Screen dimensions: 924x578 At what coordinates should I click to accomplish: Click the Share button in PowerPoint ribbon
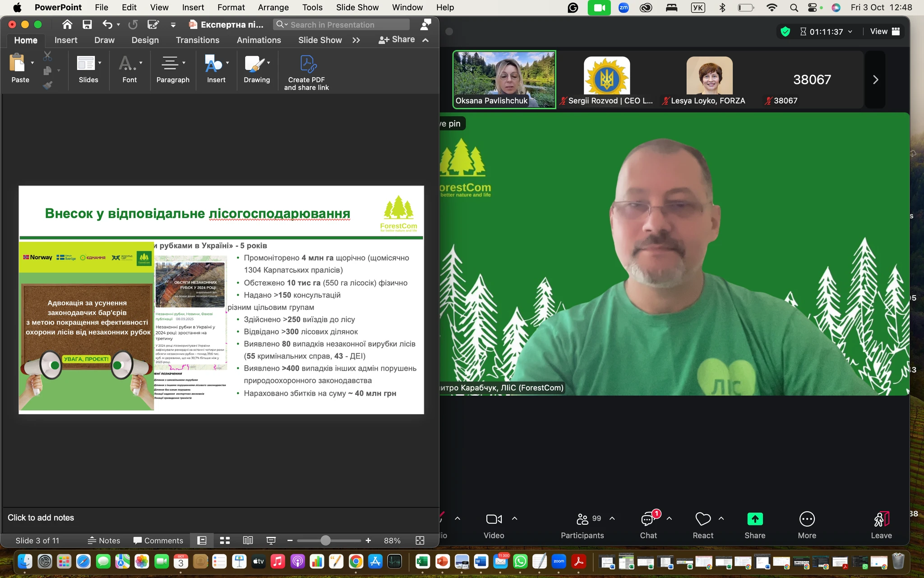(397, 40)
